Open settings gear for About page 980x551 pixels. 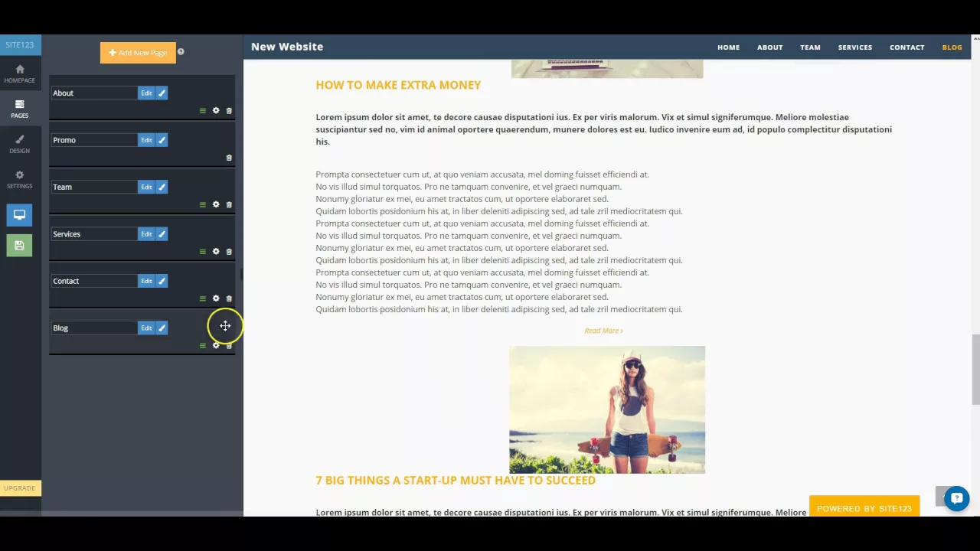(x=216, y=111)
